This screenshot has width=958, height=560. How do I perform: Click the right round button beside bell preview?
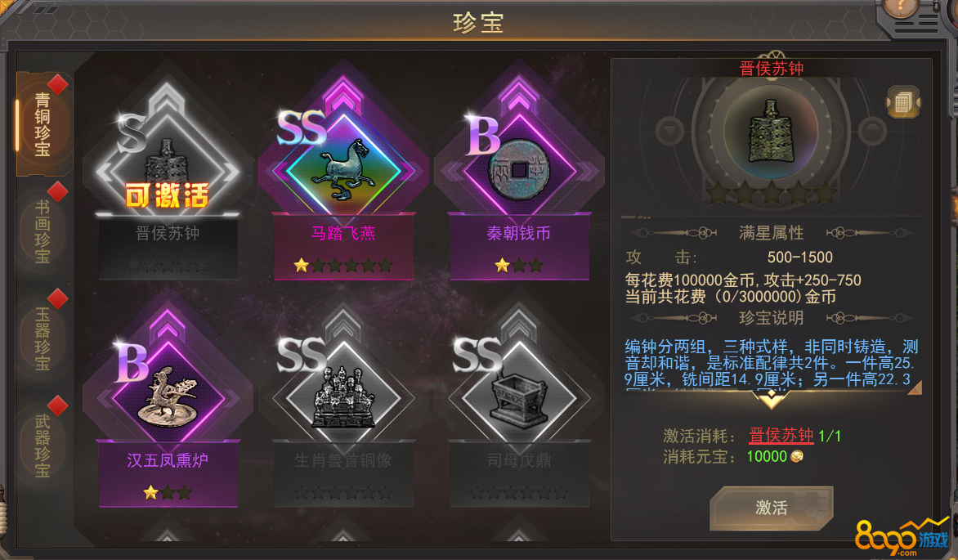coord(872,131)
